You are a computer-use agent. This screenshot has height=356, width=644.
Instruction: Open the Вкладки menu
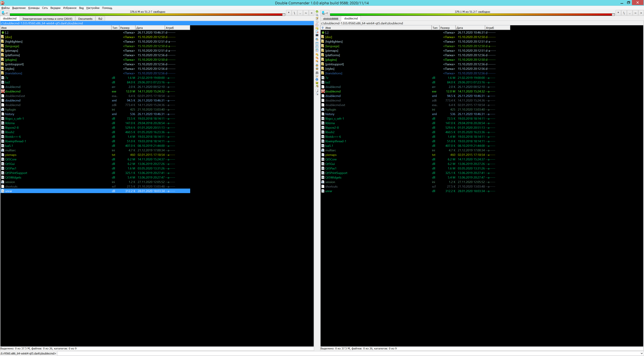pyautogui.click(x=55, y=8)
